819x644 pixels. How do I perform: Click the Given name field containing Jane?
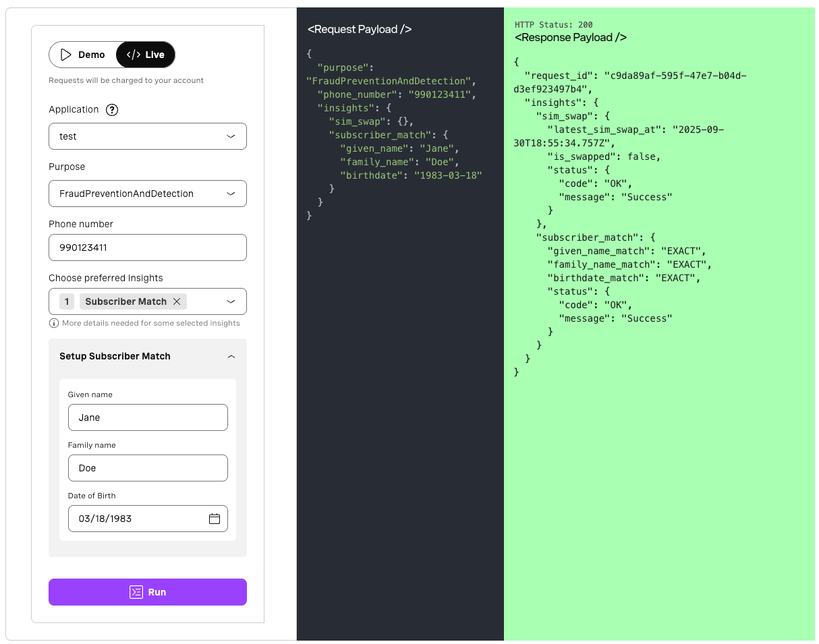coord(148,417)
